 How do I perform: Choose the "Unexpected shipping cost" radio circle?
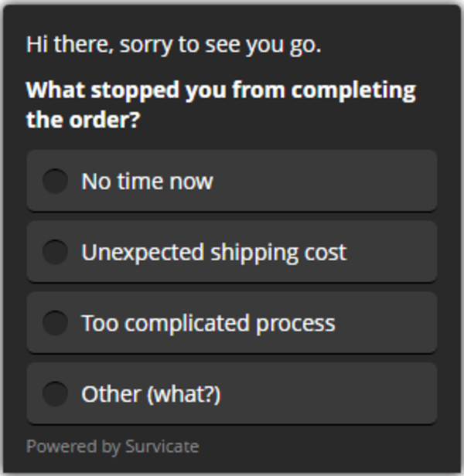55,252
